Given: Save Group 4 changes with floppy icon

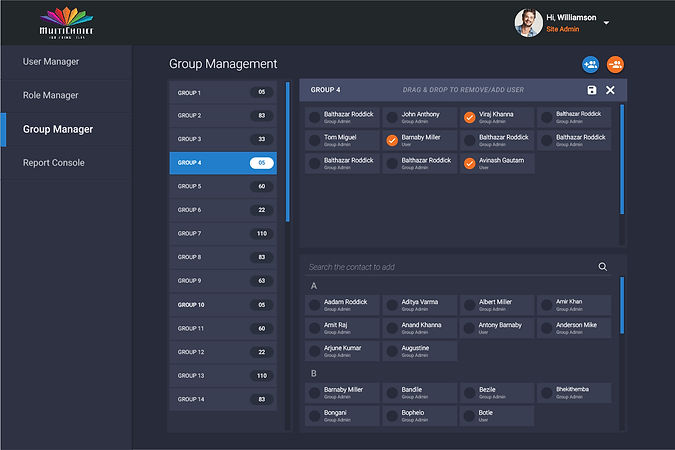Looking at the screenshot, I should point(592,90).
